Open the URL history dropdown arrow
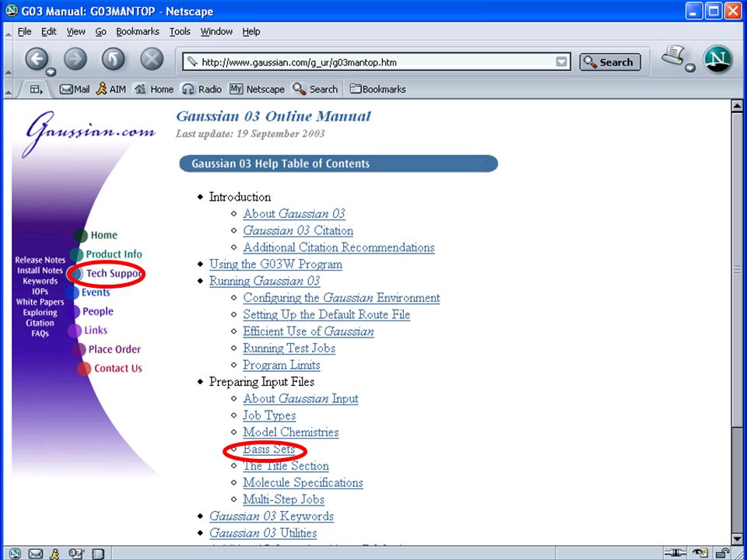 point(562,62)
